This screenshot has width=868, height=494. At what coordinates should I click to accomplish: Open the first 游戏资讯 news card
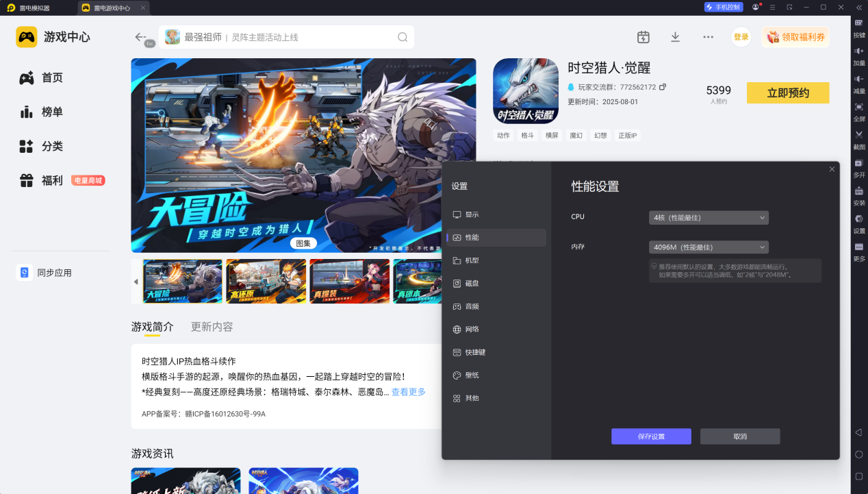[x=186, y=481]
